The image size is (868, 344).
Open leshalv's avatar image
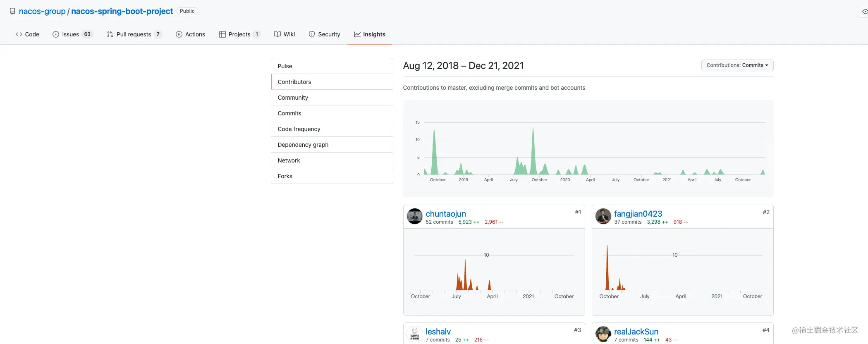[415, 334]
